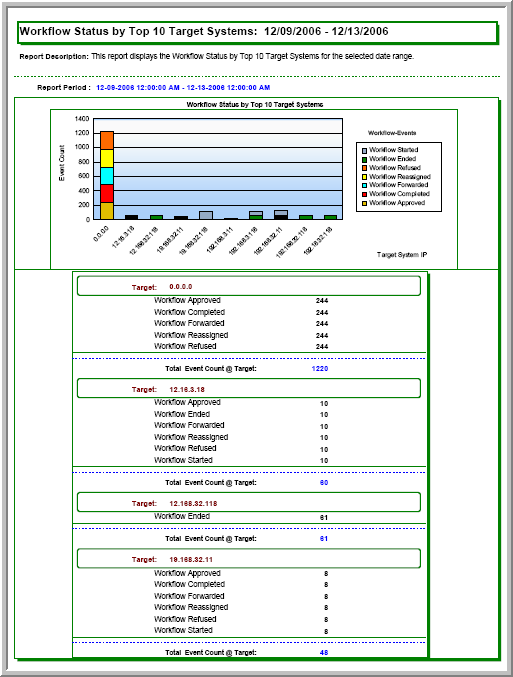Click Workflow Approved under target 19.168.32.11
This screenshot has width=513, height=677.
pyautogui.click(x=187, y=573)
